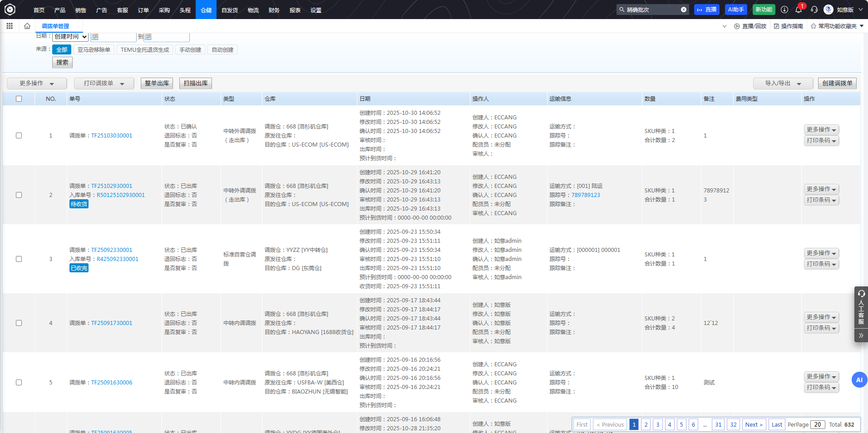
Task: Check the row for TF25103030001
Action: pos(19,135)
